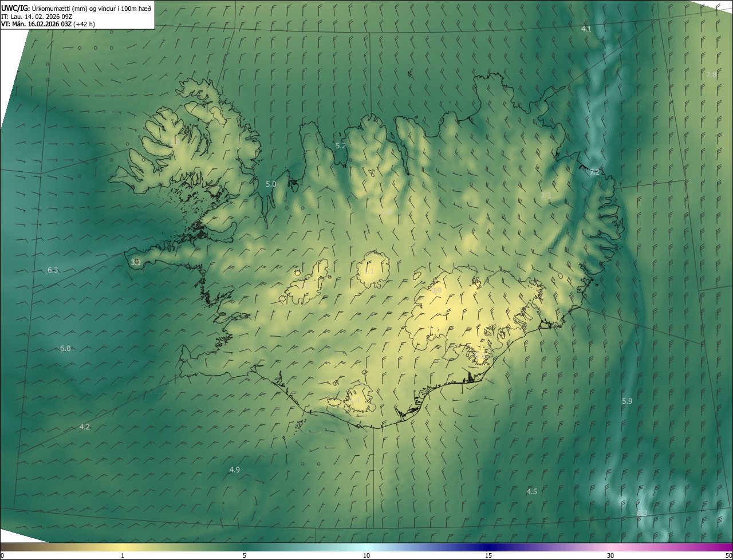Click the color scale tick label 50

click(728, 555)
